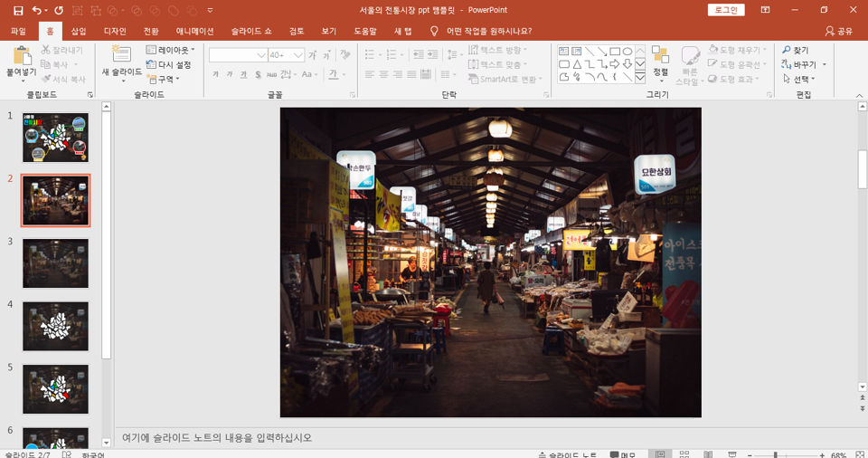Open the 텍스트 방향 (Text Direction) dropdown

coord(497,50)
